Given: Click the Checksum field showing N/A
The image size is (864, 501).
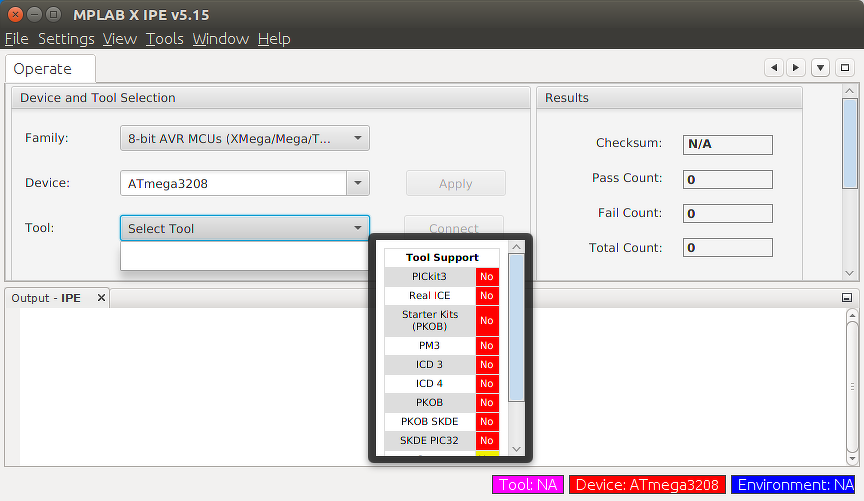Looking at the screenshot, I should click(727, 144).
